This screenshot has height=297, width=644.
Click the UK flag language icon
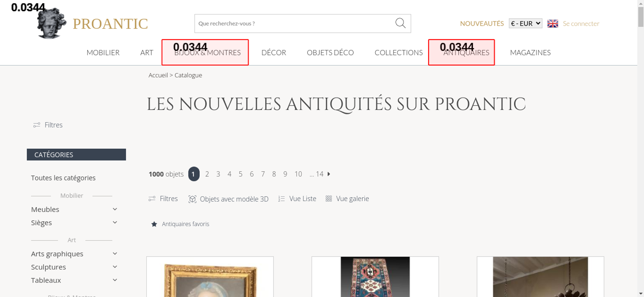553,23
